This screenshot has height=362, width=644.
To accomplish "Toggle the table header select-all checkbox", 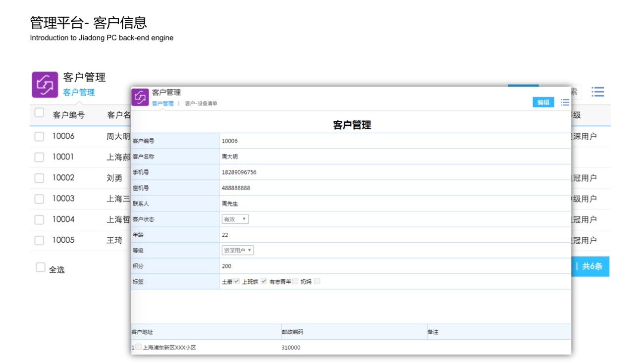I will [x=39, y=113].
